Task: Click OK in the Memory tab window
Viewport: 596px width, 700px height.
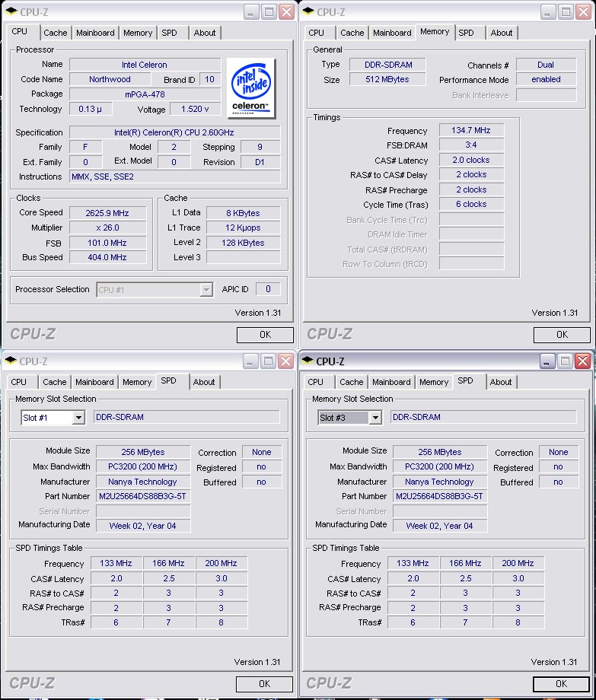Action: (562, 335)
